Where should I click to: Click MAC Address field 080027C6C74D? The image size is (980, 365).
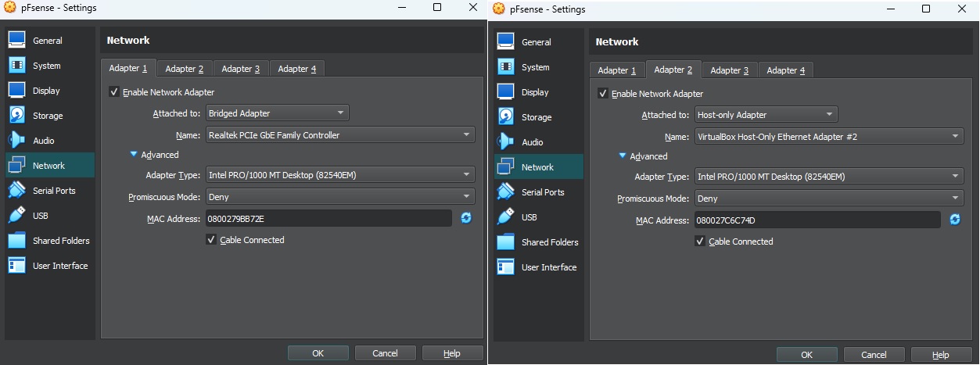[817, 220]
